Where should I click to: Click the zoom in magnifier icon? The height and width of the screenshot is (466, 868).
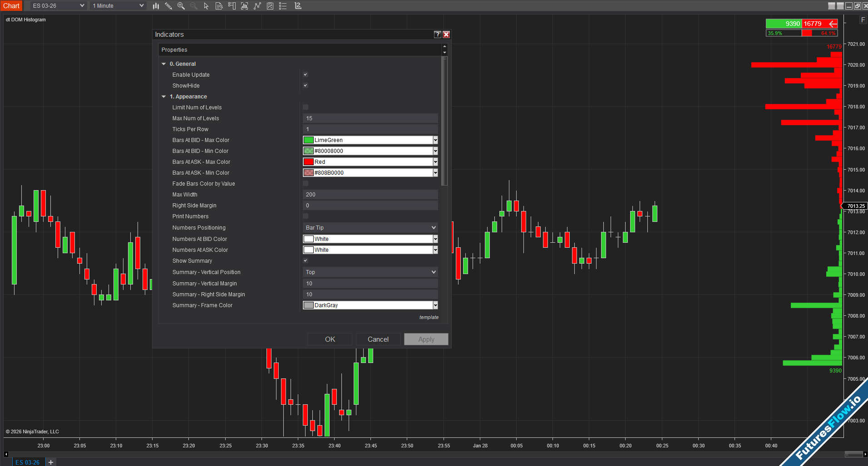point(181,6)
